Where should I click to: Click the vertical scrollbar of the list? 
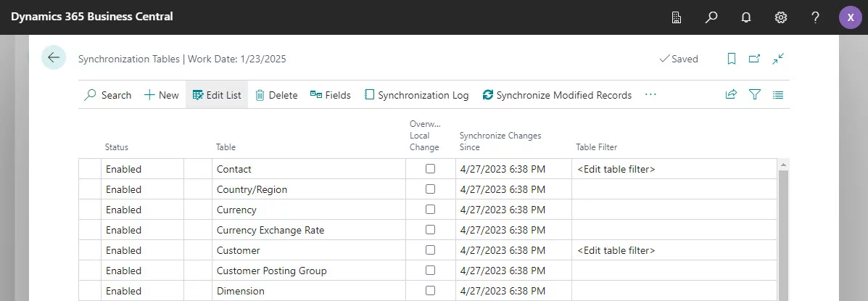click(x=783, y=232)
